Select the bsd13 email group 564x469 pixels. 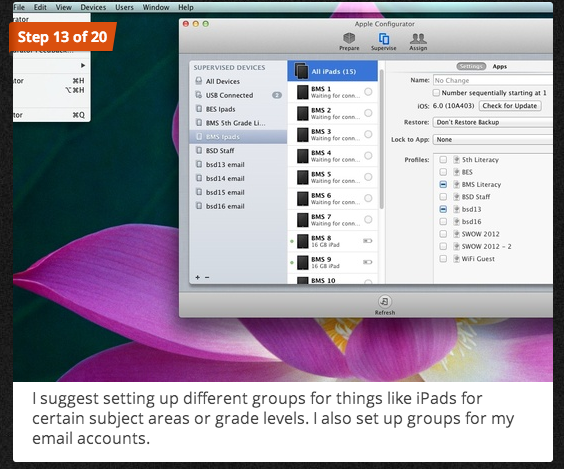pyautogui.click(x=238, y=164)
